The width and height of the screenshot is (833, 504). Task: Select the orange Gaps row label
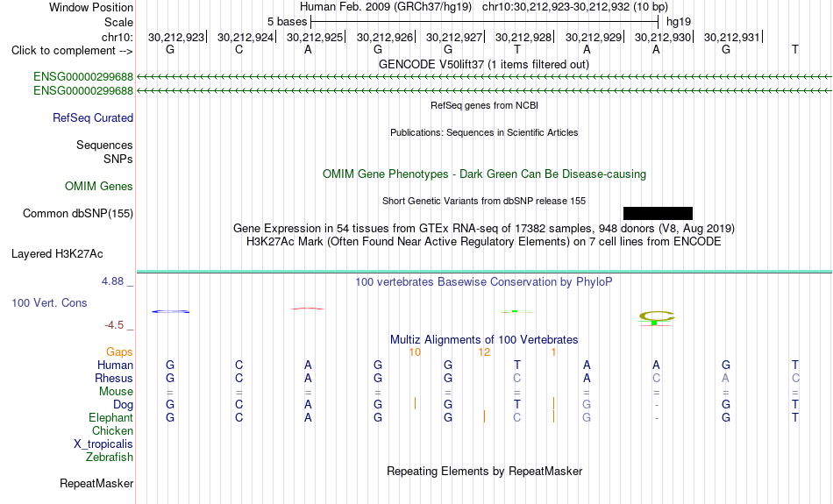pos(119,352)
